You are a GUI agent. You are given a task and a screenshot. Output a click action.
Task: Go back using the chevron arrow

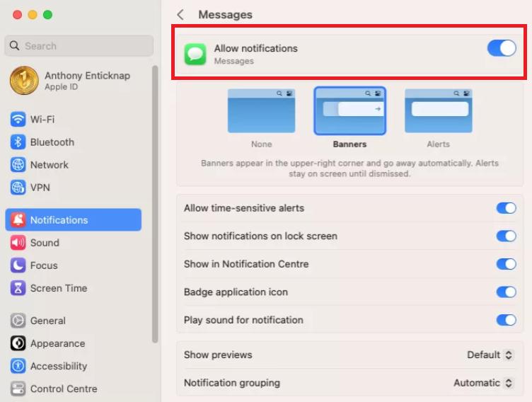(180, 15)
